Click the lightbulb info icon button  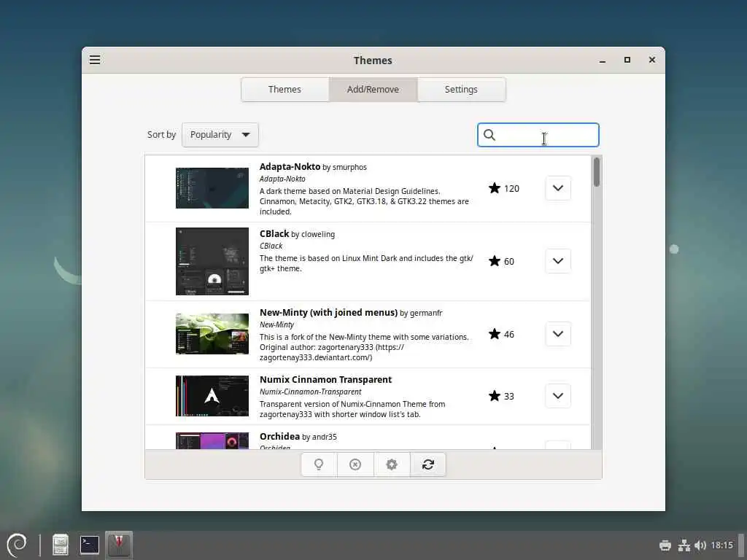pos(319,464)
